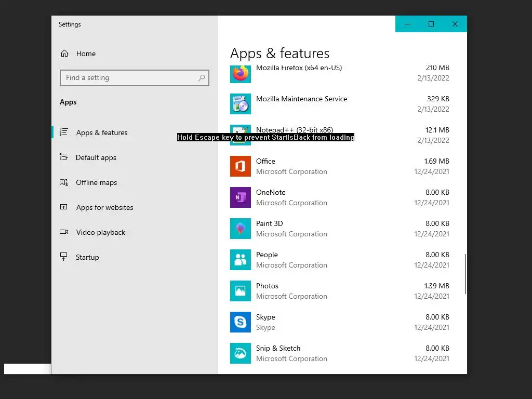The height and width of the screenshot is (399, 532).
Task: Select the Skype app name
Action: (x=265, y=317)
